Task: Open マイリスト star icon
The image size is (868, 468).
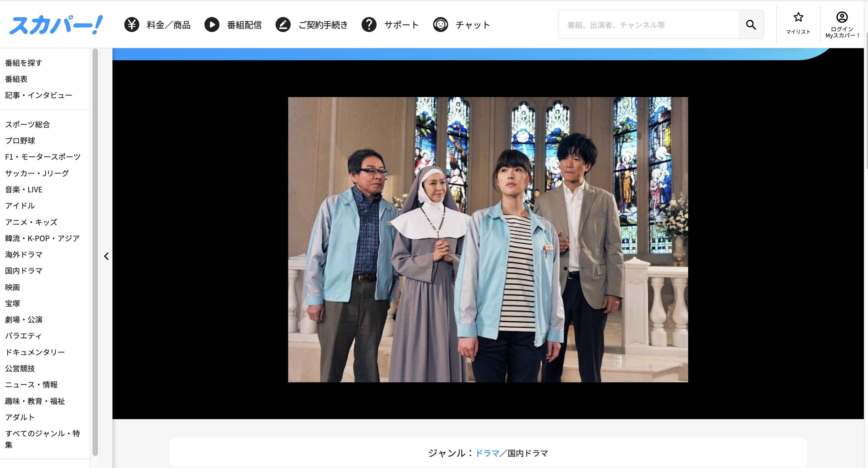Action: click(798, 17)
